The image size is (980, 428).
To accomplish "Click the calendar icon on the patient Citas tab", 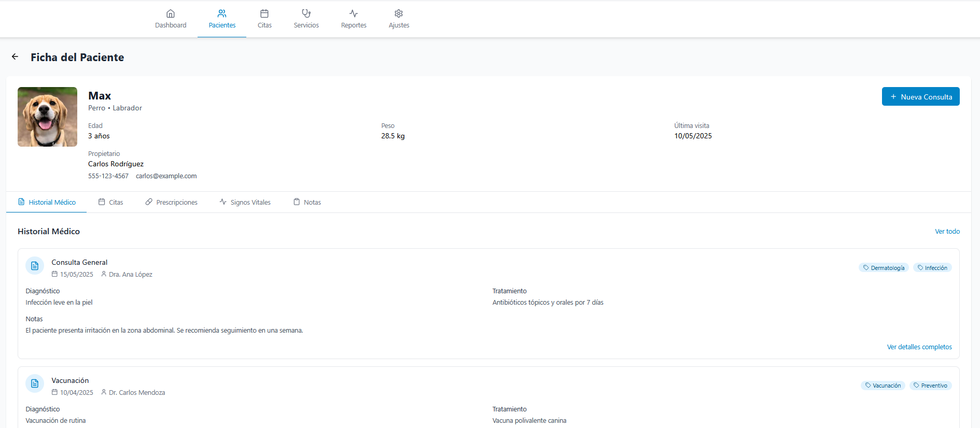I will [x=102, y=202].
